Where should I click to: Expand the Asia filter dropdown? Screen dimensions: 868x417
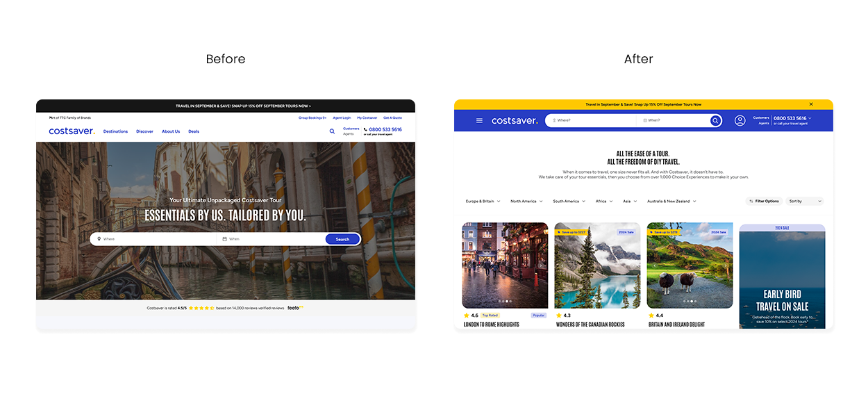629,202
